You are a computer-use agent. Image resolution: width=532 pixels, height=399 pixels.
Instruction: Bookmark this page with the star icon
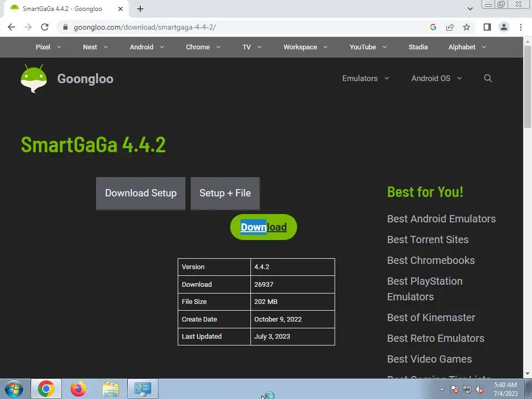(x=467, y=27)
